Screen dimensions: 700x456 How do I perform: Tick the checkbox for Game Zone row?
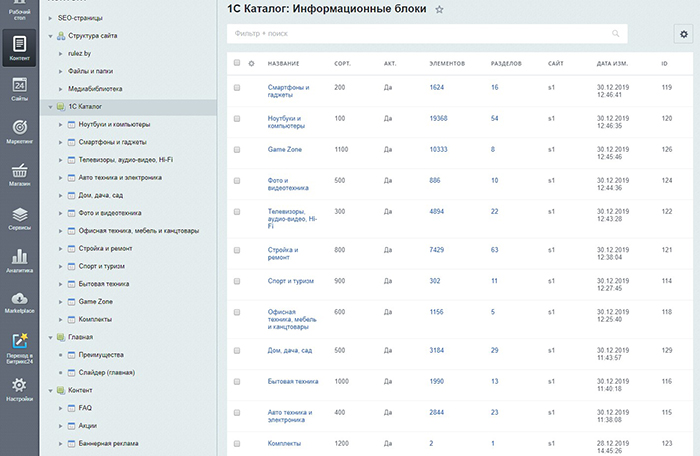tap(237, 150)
